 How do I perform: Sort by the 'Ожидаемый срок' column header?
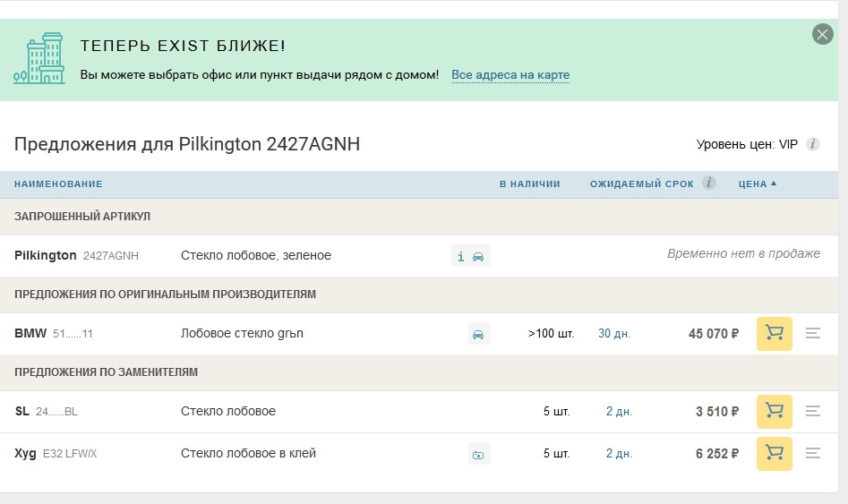click(x=641, y=184)
